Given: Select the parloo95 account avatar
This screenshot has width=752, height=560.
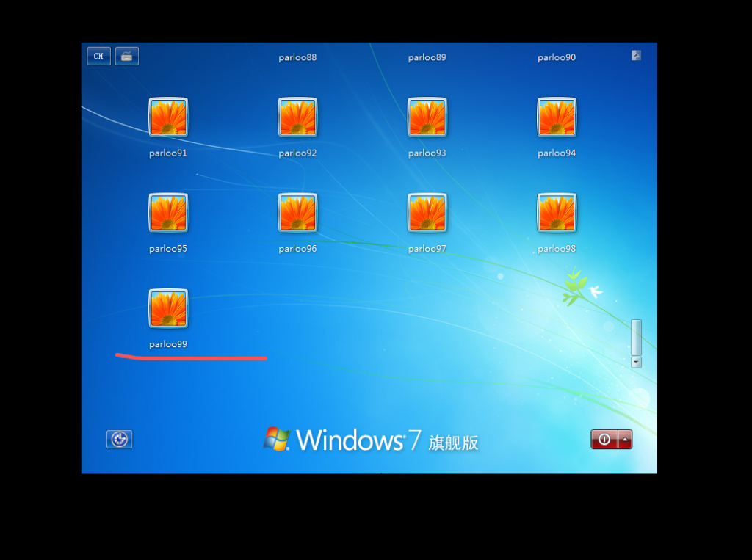Looking at the screenshot, I should (168, 213).
